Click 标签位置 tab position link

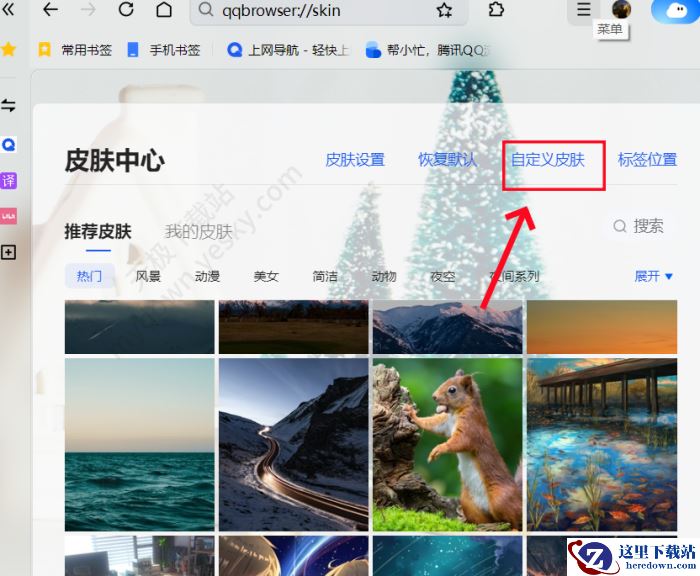647,160
